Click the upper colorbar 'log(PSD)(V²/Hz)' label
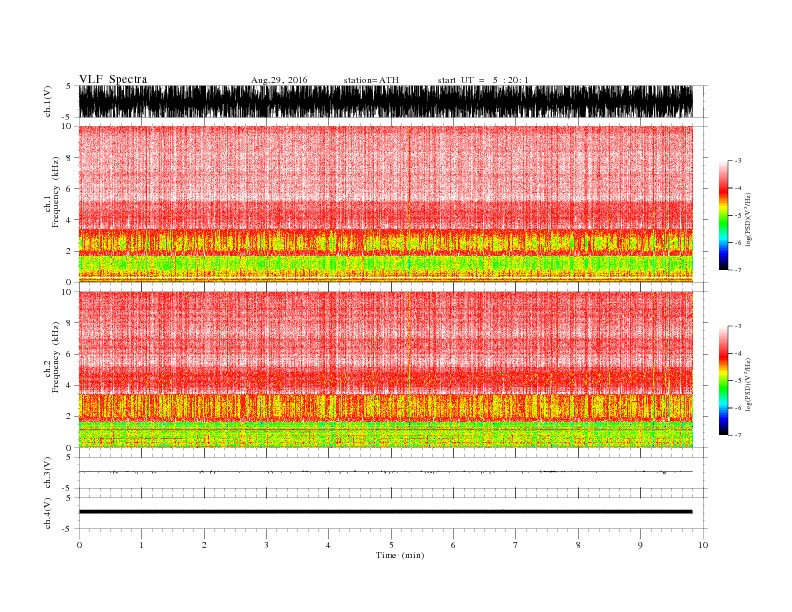The height and width of the screenshot is (612, 792). 748,219
